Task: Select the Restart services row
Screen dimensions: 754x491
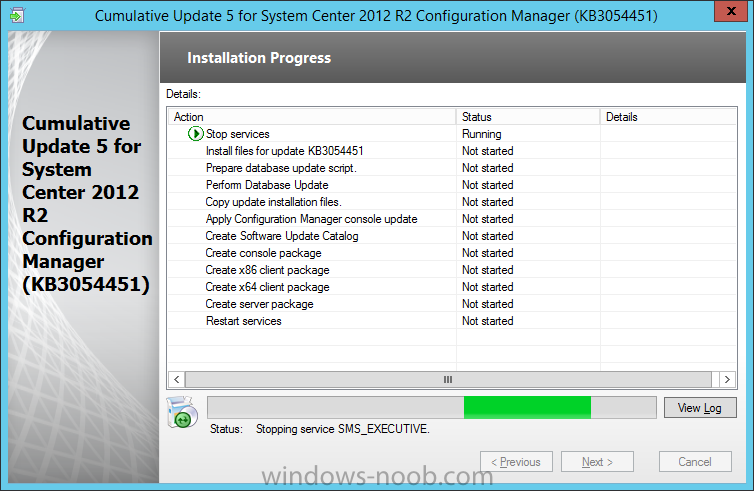Action: [x=452, y=321]
